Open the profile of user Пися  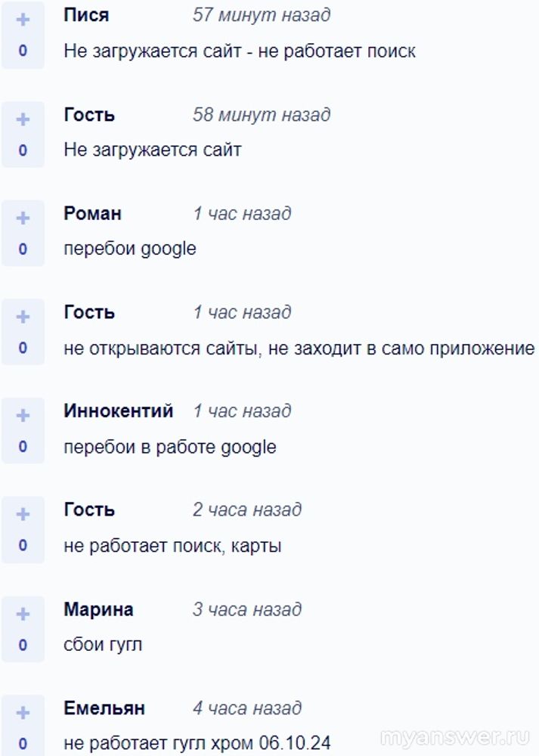(86, 15)
